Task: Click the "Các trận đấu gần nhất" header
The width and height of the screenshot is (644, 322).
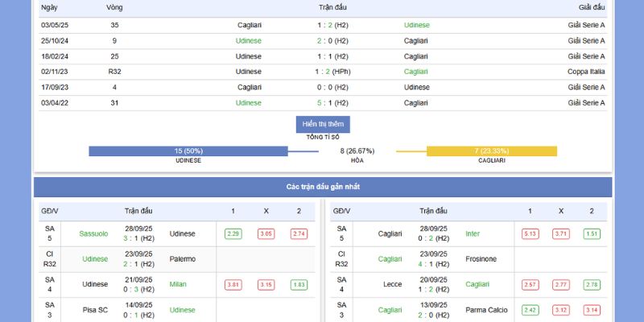Action: click(x=323, y=187)
